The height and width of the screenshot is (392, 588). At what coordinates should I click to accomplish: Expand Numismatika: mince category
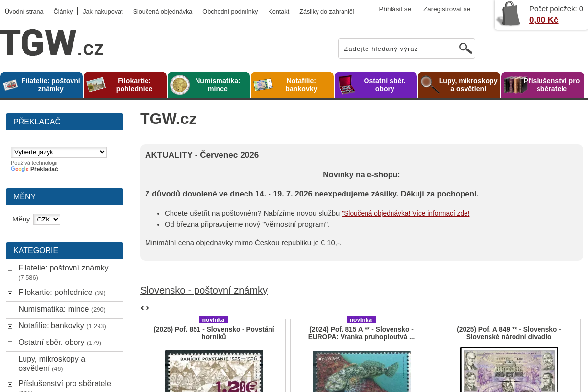(10, 310)
